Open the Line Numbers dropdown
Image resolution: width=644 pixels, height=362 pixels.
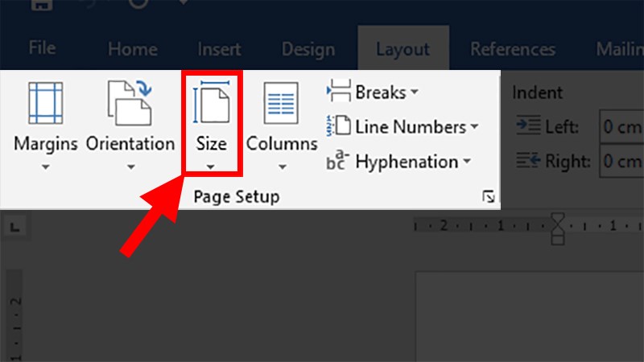[x=473, y=127]
